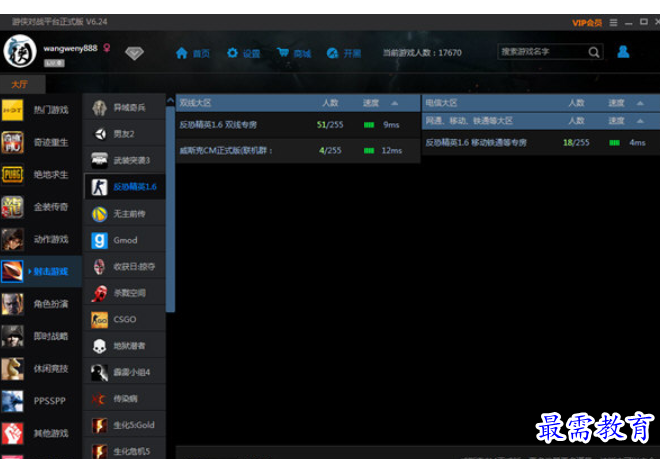This screenshot has height=459, width=660.
Task: Select 射击游戏 shooting games category
Action: coord(41,271)
